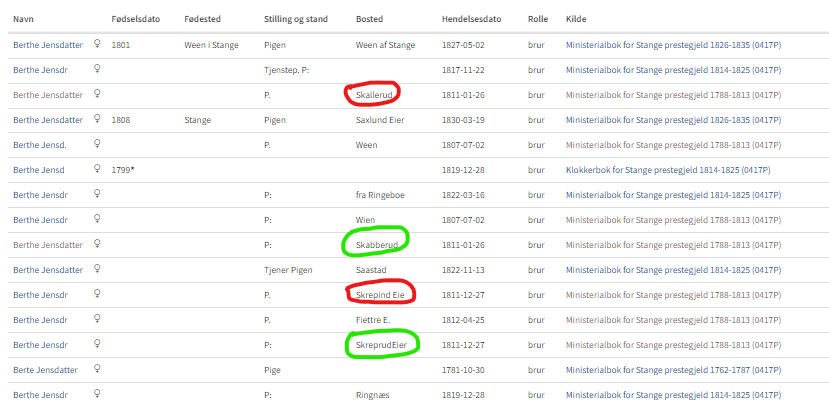Open Berthe Jensdr record at Ringnæs
The height and width of the screenshot is (413, 829).
(41, 395)
